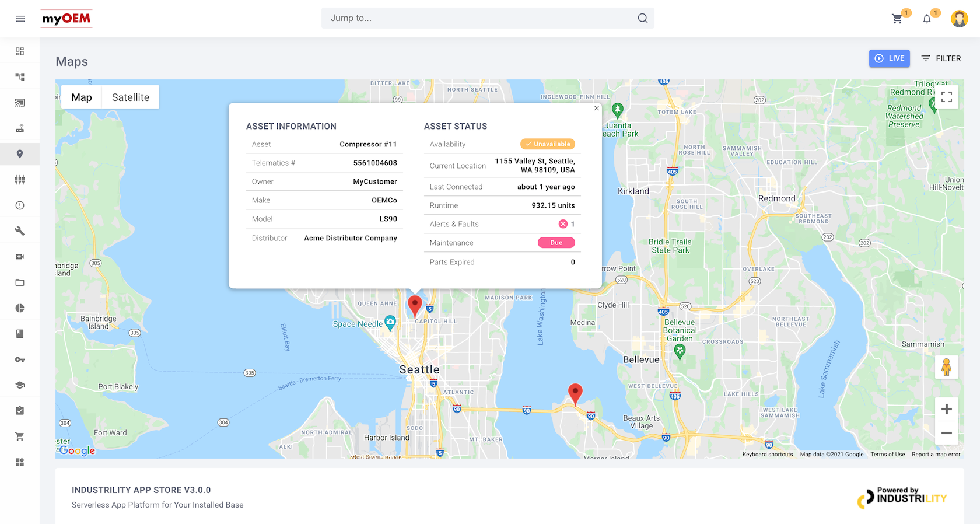Open the video camera icon in sidebar
Image resolution: width=980 pixels, height=524 pixels.
pyautogui.click(x=20, y=257)
